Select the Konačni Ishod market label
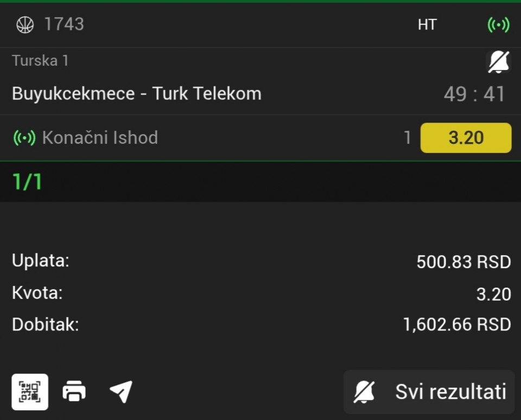The image size is (521, 420). 100,138
